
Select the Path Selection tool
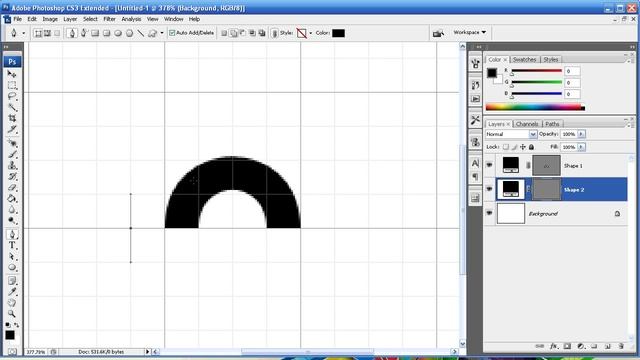pyautogui.click(x=12, y=256)
